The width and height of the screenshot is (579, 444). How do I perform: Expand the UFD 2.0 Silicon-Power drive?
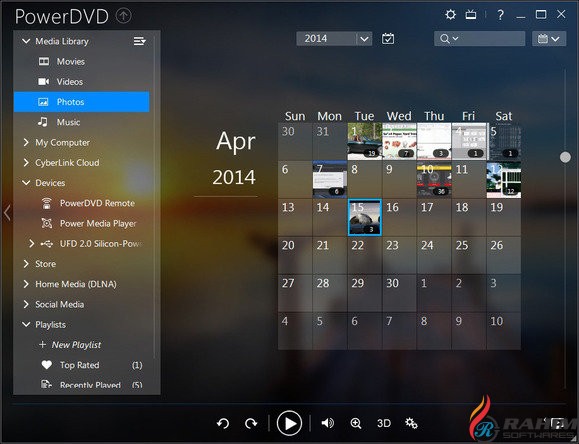(x=32, y=243)
